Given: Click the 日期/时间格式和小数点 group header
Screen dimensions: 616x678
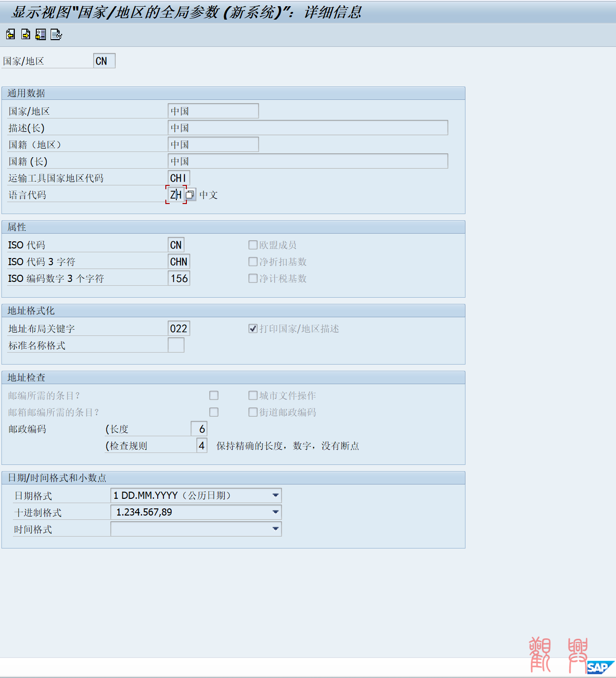Looking at the screenshot, I should click(233, 478).
